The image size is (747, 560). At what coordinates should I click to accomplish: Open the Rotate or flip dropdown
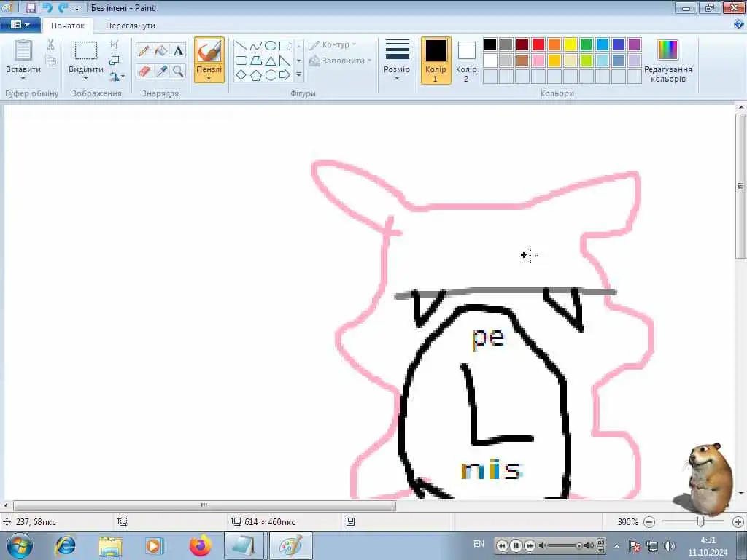pos(117,76)
